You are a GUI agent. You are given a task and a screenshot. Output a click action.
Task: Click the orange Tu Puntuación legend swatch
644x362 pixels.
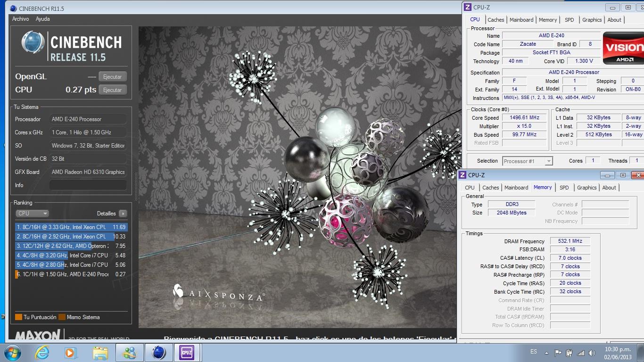coord(18,317)
